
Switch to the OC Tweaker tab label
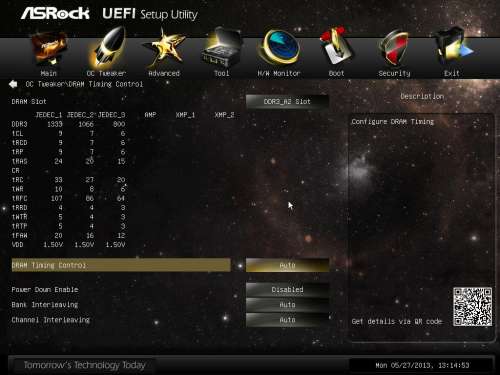(106, 73)
